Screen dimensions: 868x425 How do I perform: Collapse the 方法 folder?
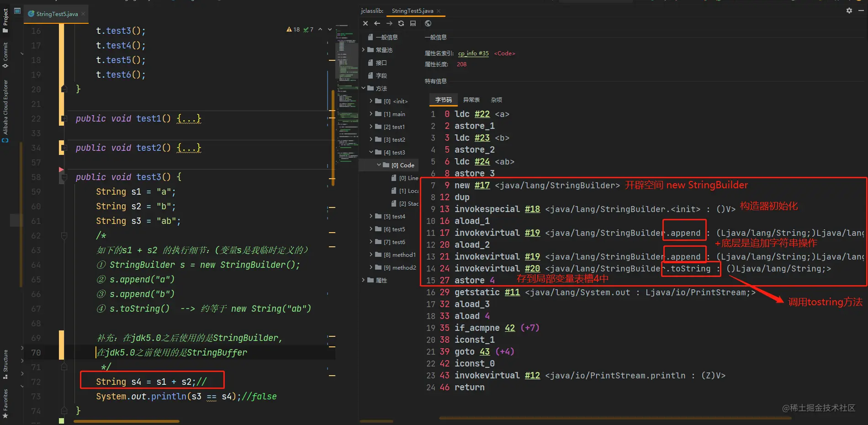364,88
